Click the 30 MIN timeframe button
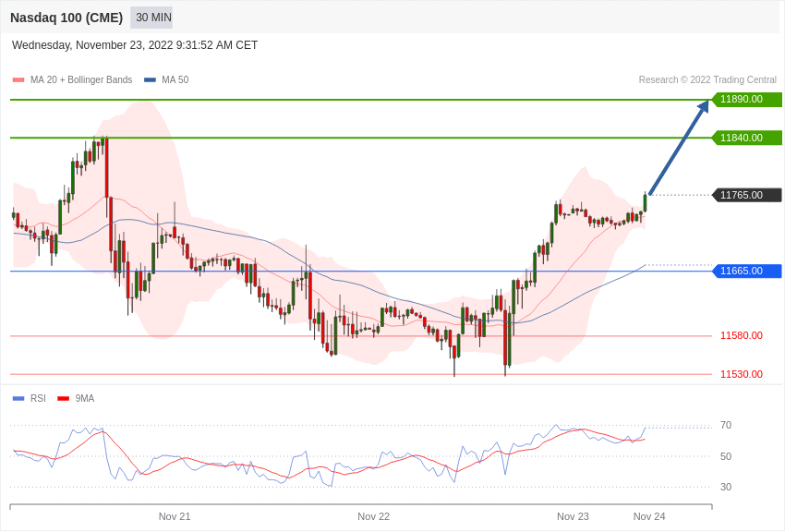The height and width of the screenshot is (532, 785). click(x=152, y=18)
